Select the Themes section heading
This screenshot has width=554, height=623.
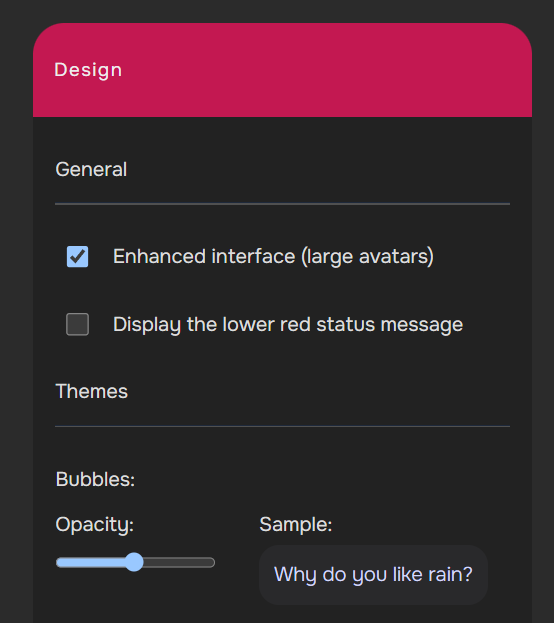(91, 391)
